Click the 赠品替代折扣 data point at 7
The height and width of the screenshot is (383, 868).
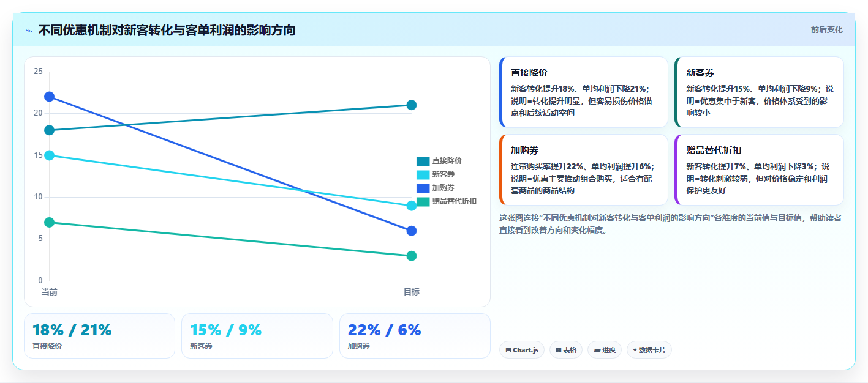pos(49,222)
